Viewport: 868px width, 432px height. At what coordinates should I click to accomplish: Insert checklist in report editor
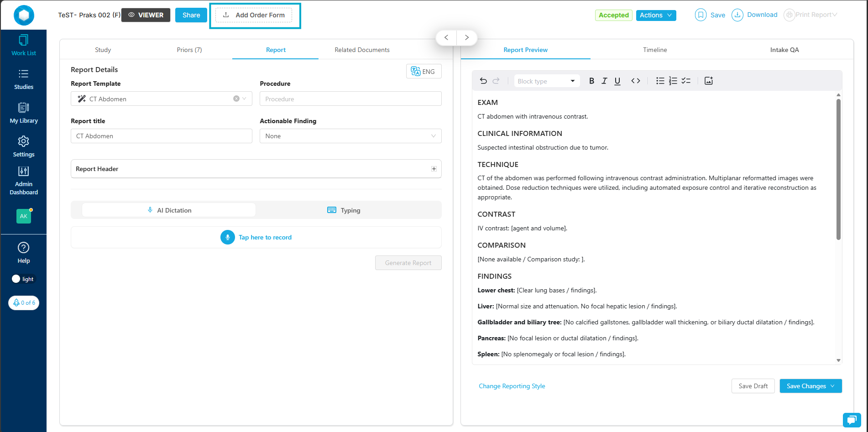pyautogui.click(x=685, y=81)
